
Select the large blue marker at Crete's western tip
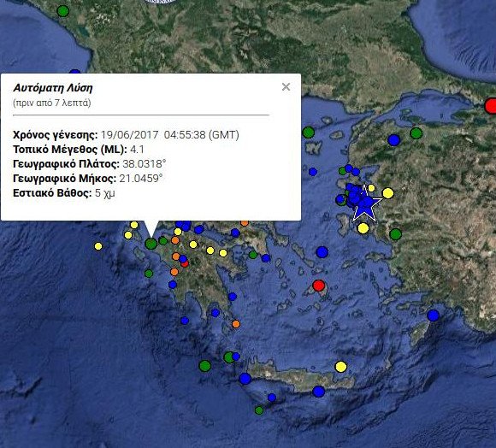[245, 379]
